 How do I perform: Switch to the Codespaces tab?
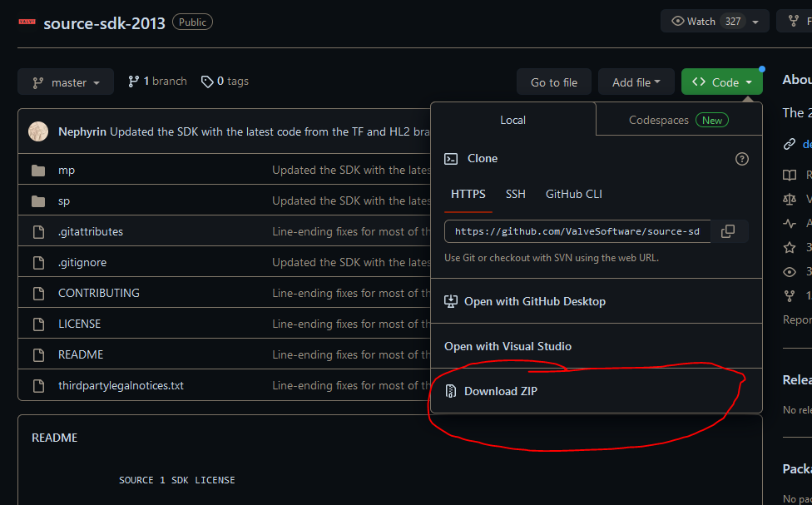(678, 120)
